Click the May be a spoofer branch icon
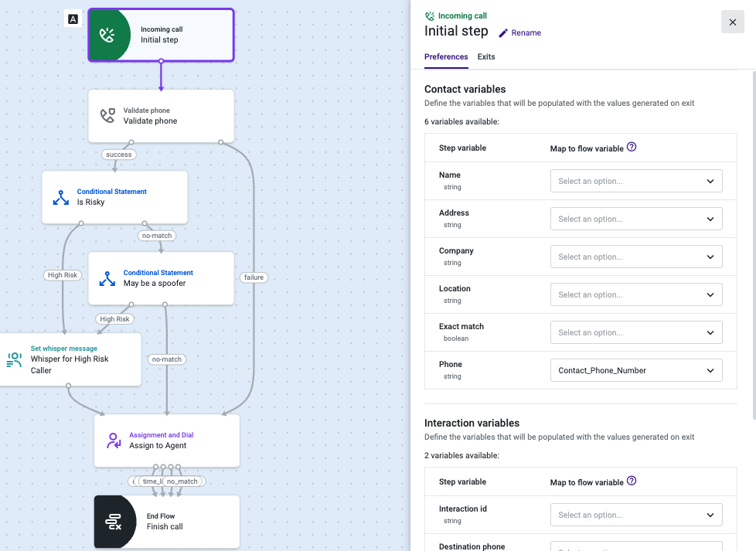This screenshot has height=551, width=756. [107, 278]
